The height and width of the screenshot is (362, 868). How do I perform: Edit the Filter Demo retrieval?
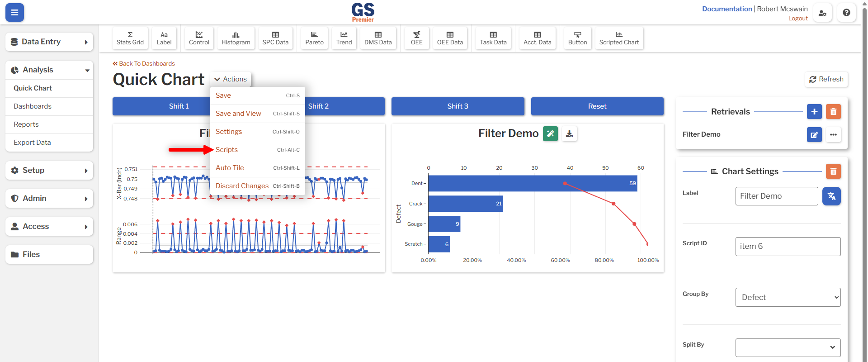(x=814, y=134)
